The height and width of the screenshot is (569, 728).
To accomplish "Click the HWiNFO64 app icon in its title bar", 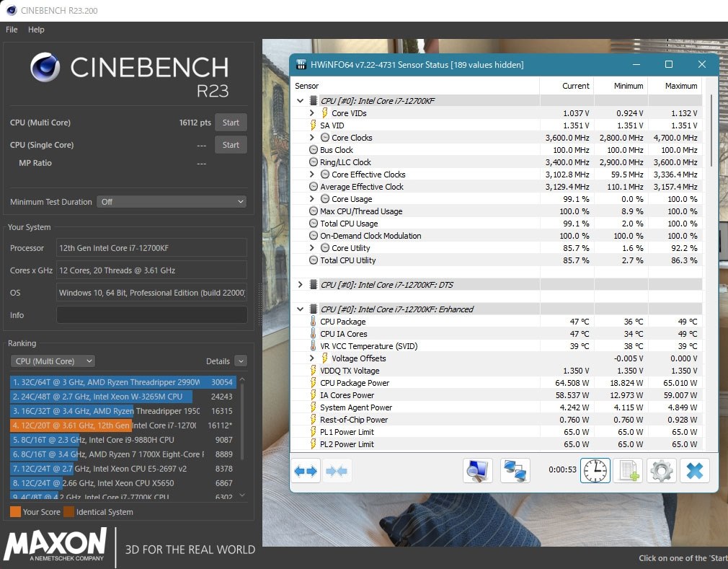I will [x=301, y=65].
